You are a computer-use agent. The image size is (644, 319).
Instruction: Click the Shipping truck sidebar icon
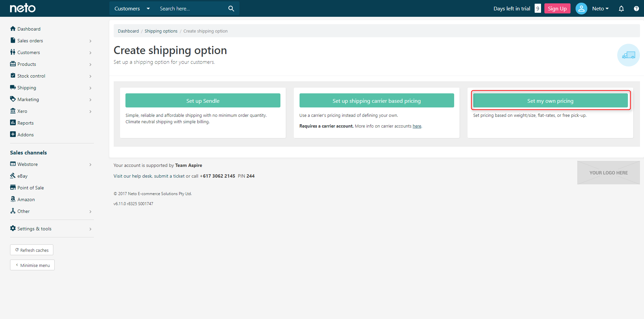click(13, 87)
